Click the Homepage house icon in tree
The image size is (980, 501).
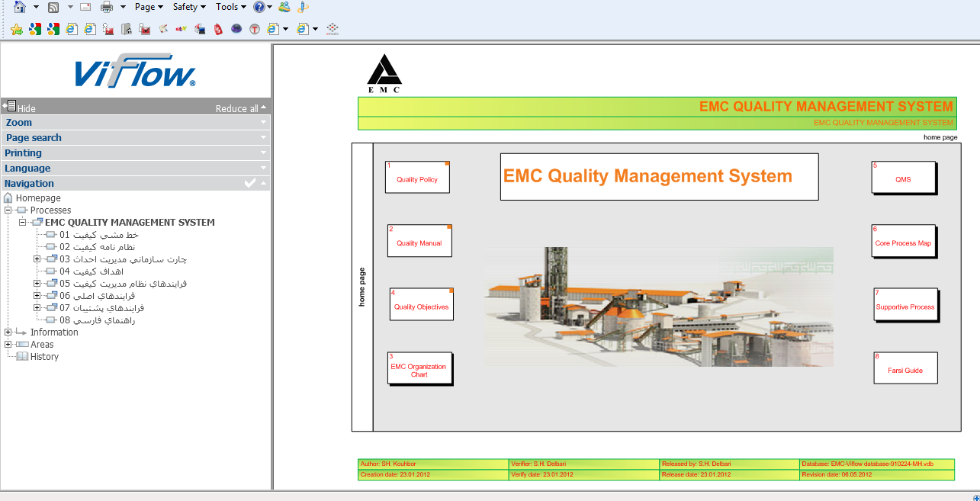tap(8, 198)
